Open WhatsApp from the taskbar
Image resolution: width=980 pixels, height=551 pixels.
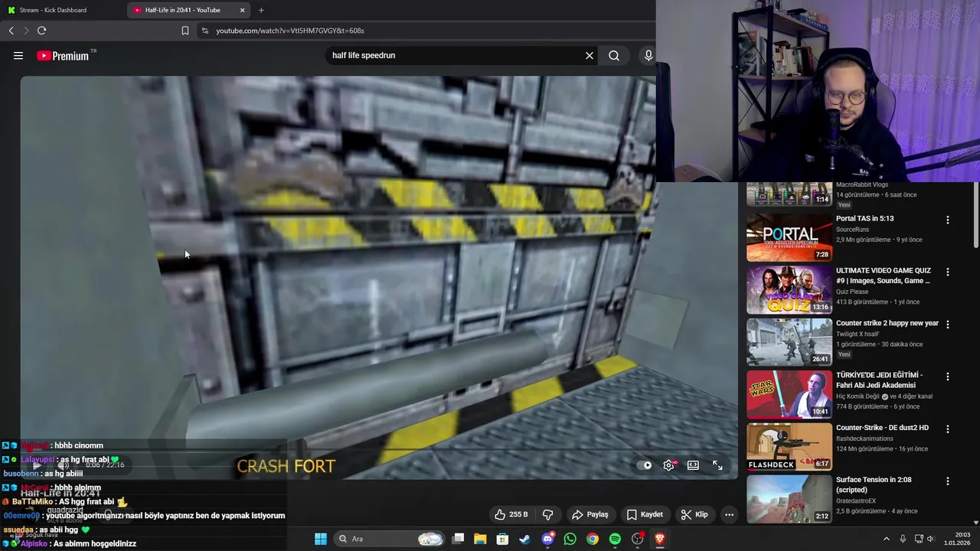570,539
